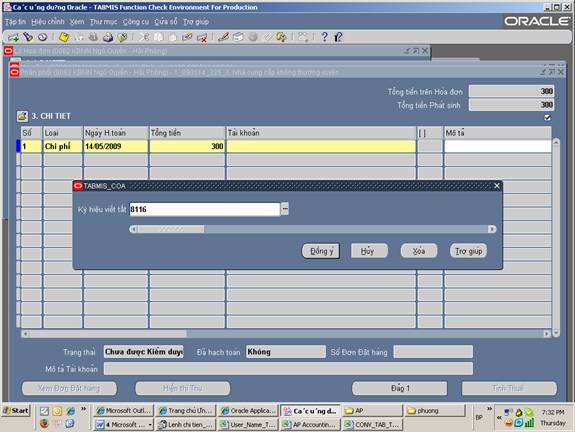The image size is (575, 432).
Task: Click the Zoom toolbar icon
Action: (x=238, y=37)
